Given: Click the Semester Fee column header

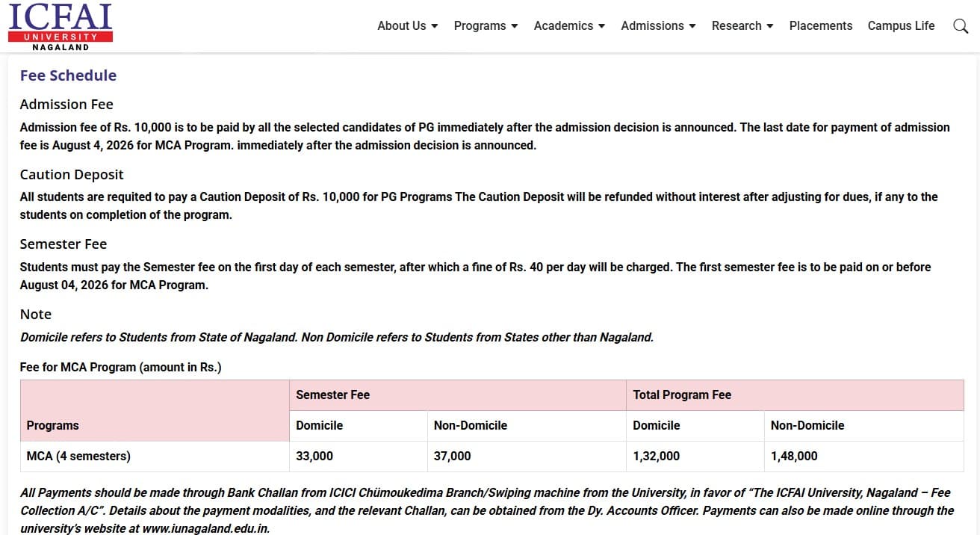Looking at the screenshot, I should (x=333, y=395).
